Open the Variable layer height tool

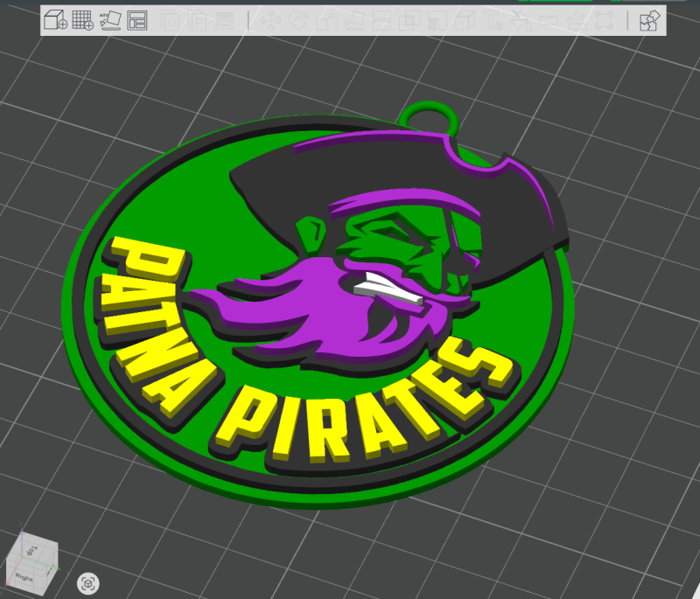[x=225, y=20]
